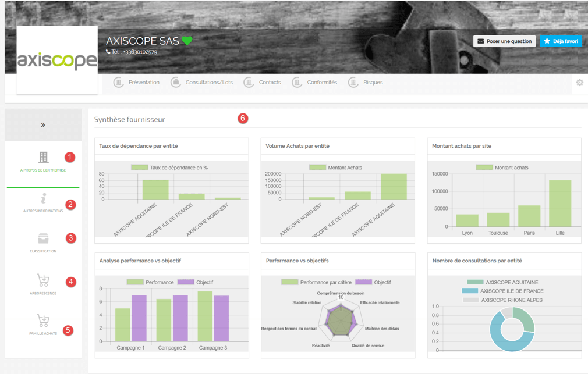Click the Présentation tab icon
The height and width of the screenshot is (374, 588).
tap(119, 83)
